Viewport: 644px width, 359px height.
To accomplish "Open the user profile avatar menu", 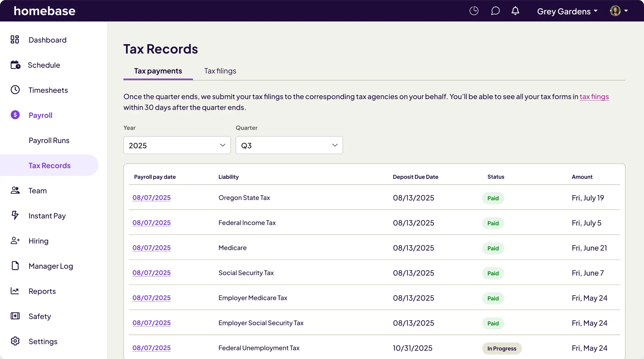I will pyautogui.click(x=618, y=11).
